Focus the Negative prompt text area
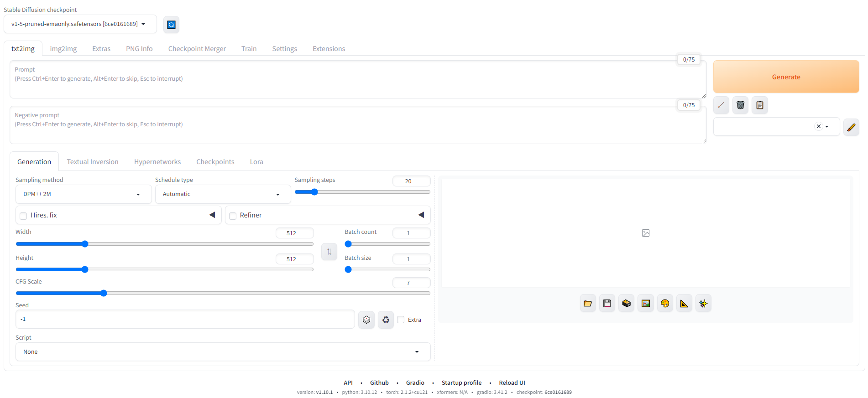Screen dimensions: 868x398 358,125
